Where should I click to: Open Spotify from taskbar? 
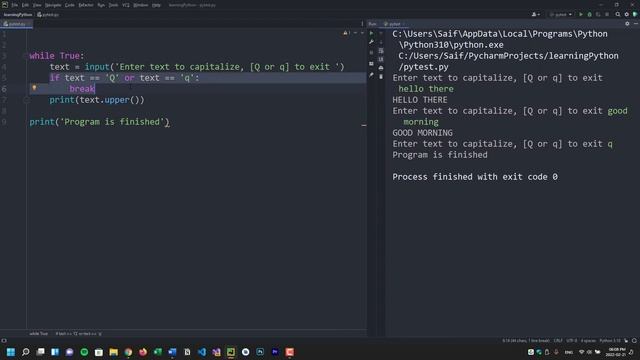pos(84,352)
